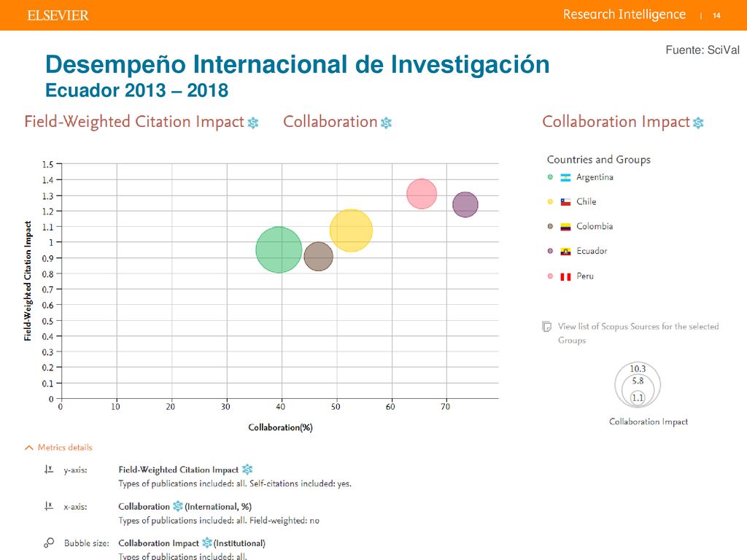Click Chile flag icon in legend

click(x=565, y=202)
